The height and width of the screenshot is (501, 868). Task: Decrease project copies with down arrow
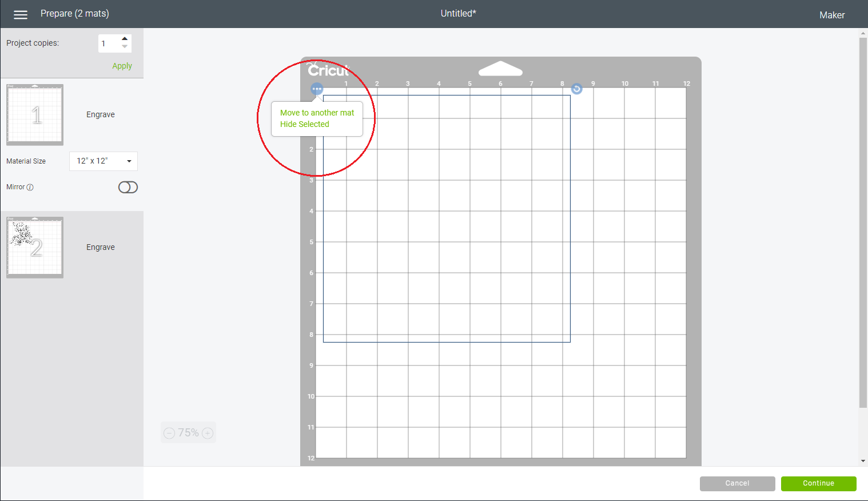coord(125,47)
